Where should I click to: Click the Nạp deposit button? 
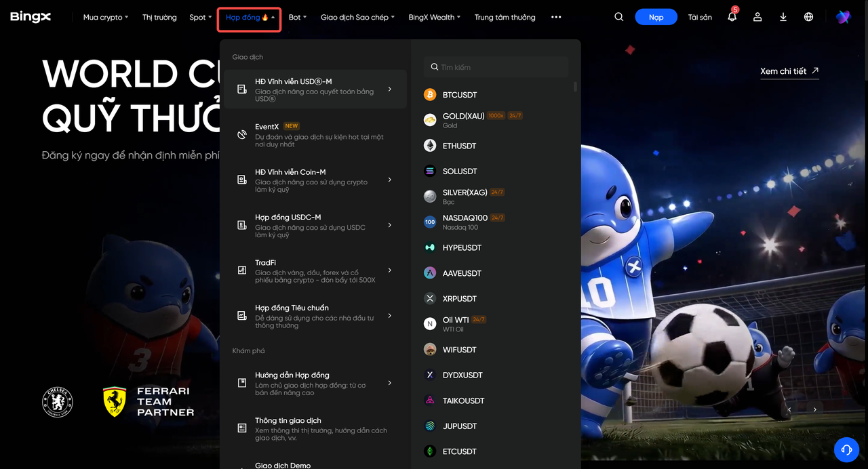[x=656, y=17]
